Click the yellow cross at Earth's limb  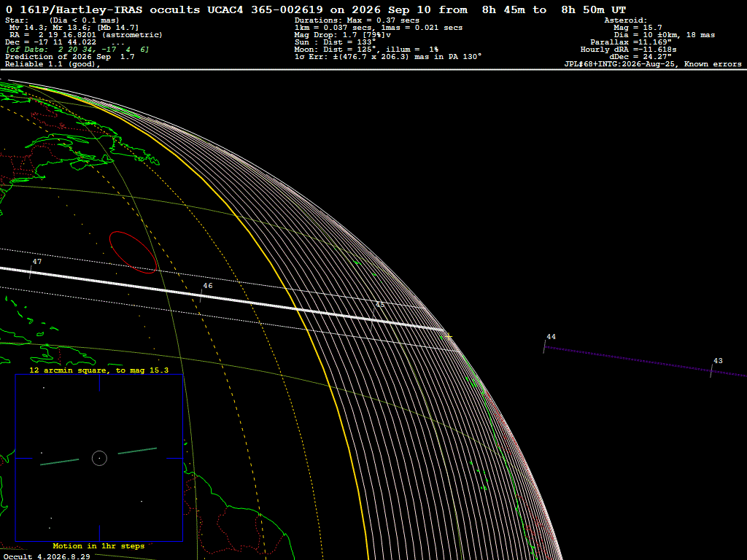[449, 336]
